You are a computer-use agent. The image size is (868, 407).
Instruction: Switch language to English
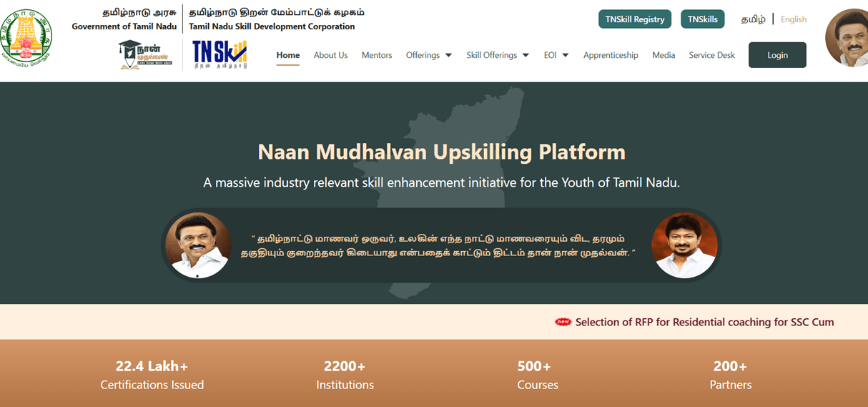pyautogui.click(x=794, y=19)
